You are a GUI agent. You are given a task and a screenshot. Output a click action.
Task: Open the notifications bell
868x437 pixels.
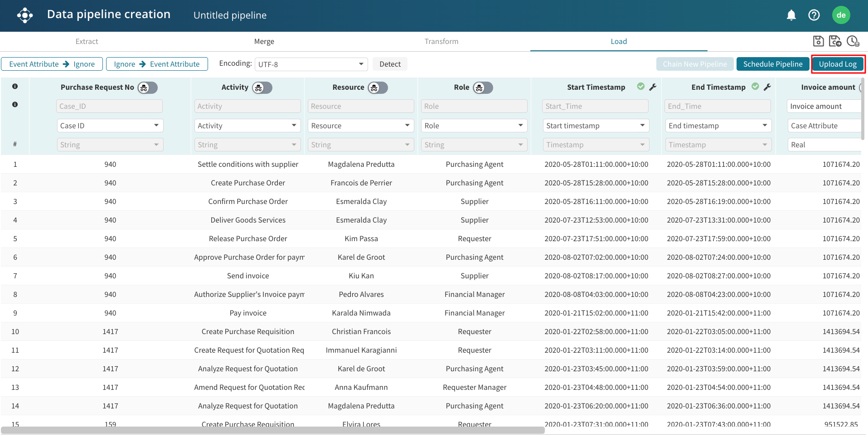tap(791, 15)
